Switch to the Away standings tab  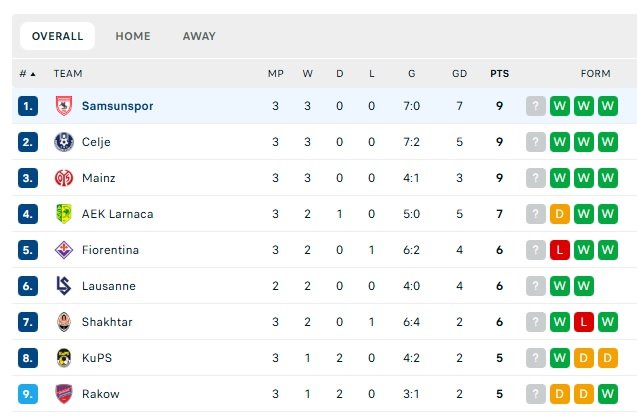click(x=199, y=37)
